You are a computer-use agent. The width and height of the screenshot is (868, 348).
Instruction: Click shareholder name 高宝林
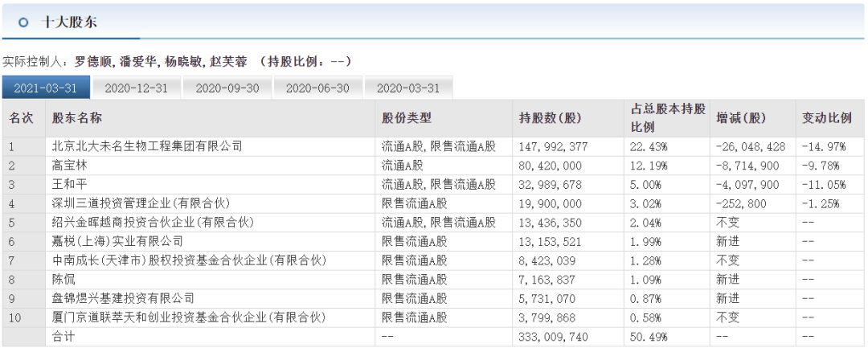(x=72, y=166)
